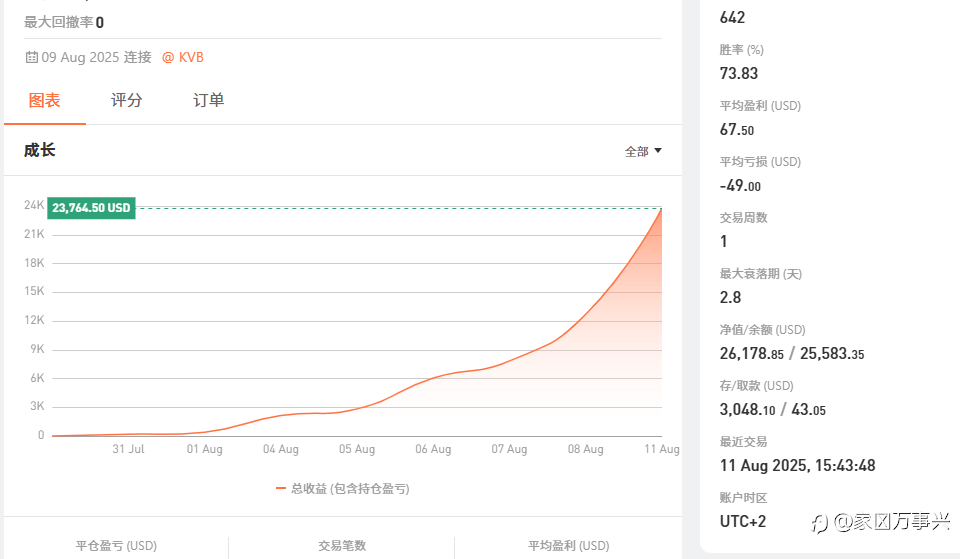Switch to the 评分 tab
Viewport: 960px width, 559px height.
click(127, 100)
